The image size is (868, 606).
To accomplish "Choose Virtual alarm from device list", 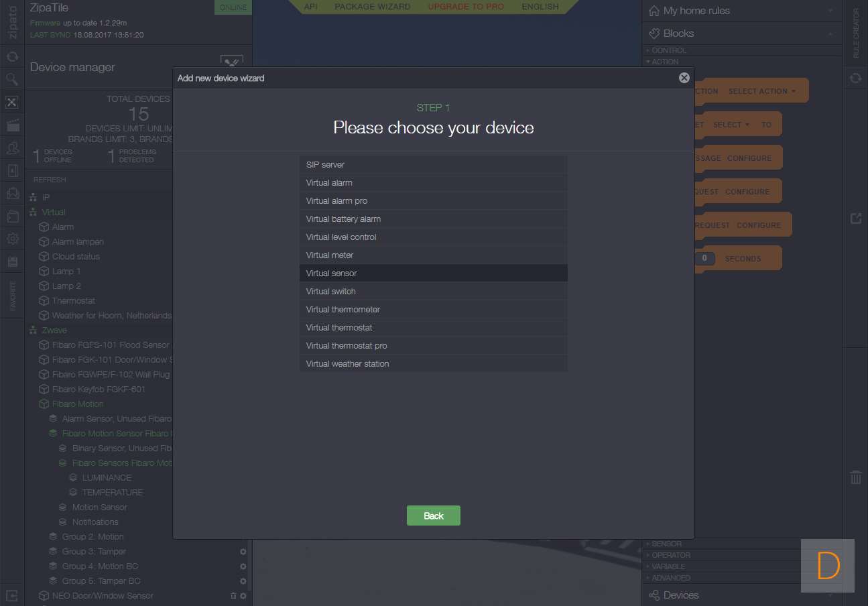I will 434,183.
